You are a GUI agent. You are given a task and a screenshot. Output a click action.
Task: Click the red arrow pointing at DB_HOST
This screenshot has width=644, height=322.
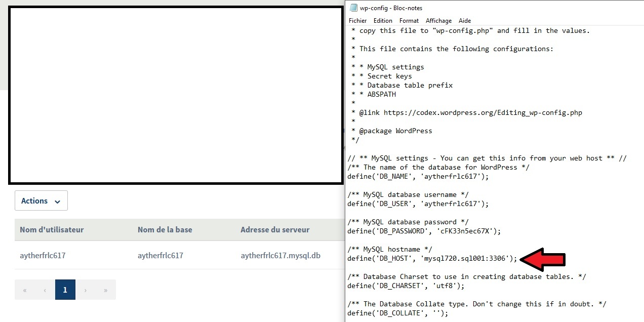[542, 260]
